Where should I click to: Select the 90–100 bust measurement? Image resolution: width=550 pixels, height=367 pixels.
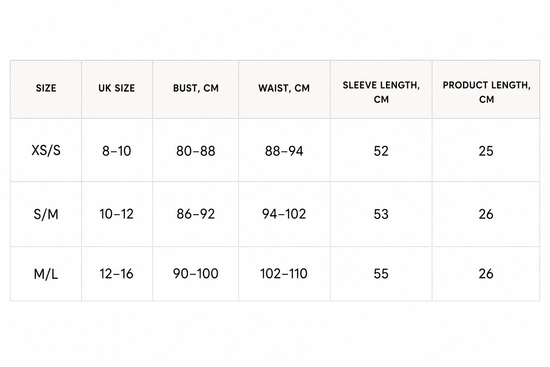click(196, 274)
